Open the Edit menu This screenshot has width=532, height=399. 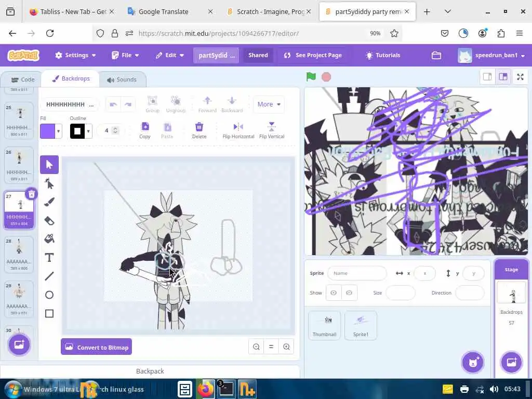[170, 55]
